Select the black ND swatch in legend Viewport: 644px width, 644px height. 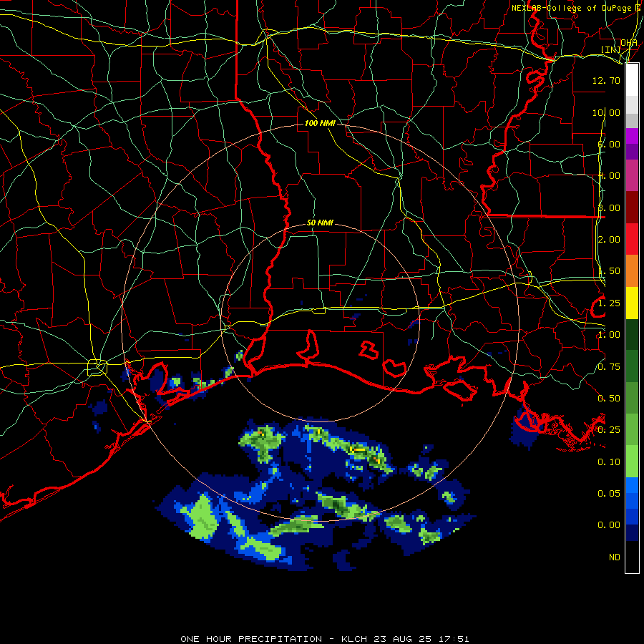point(632,557)
